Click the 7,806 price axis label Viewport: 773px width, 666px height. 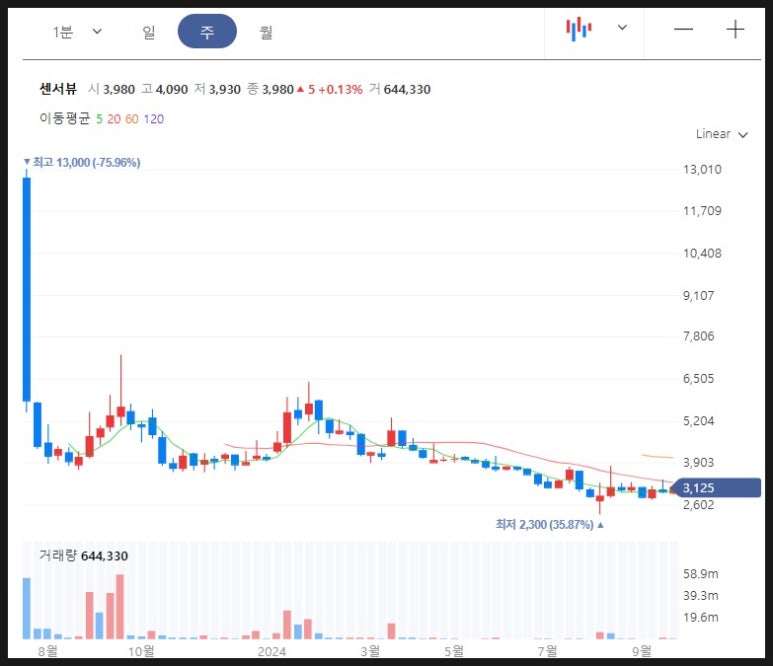[698, 336]
